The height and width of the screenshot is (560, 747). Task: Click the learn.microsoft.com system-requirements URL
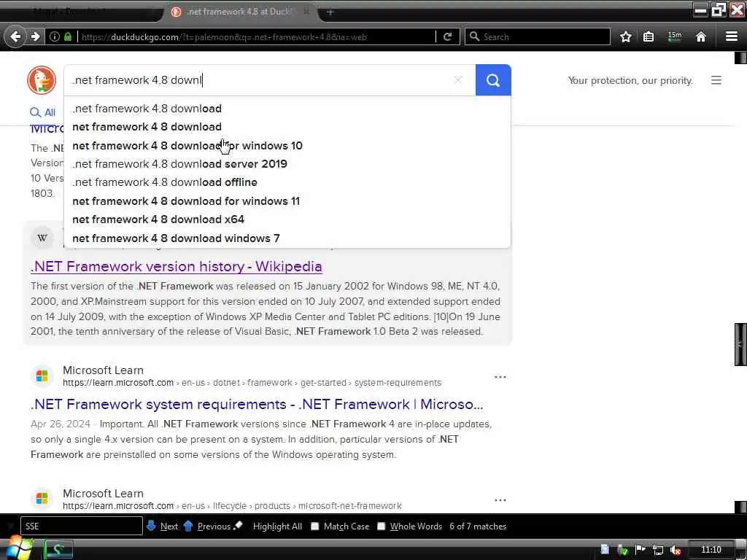pyautogui.click(x=252, y=383)
